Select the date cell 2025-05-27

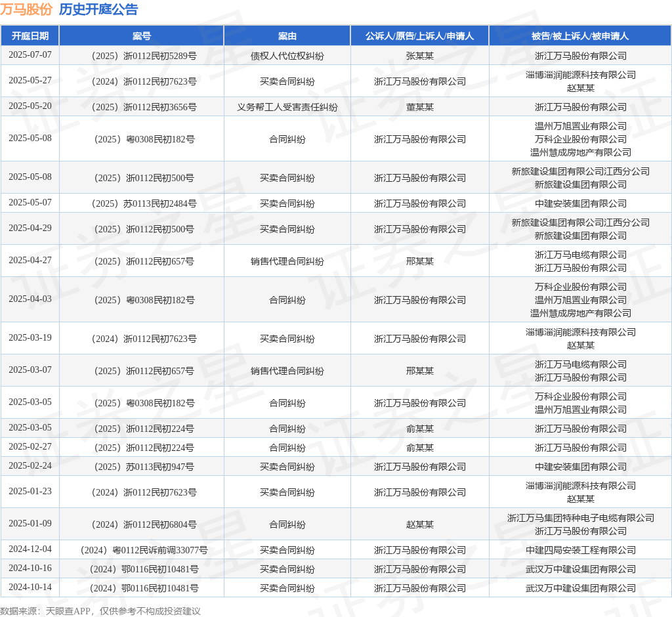point(30,81)
